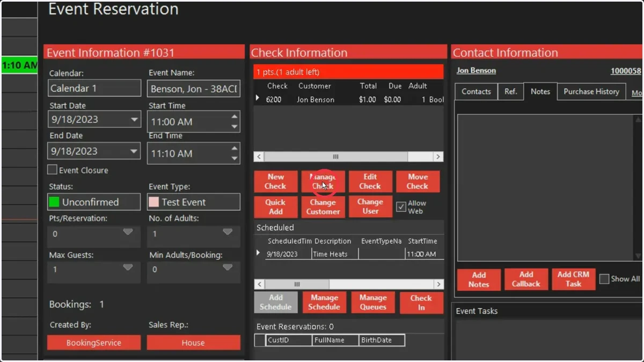
Task: Open the Purchase History tab
Action: coord(591,92)
